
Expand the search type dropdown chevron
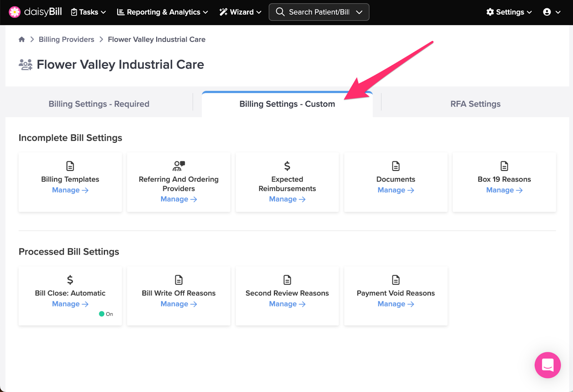[x=359, y=12]
